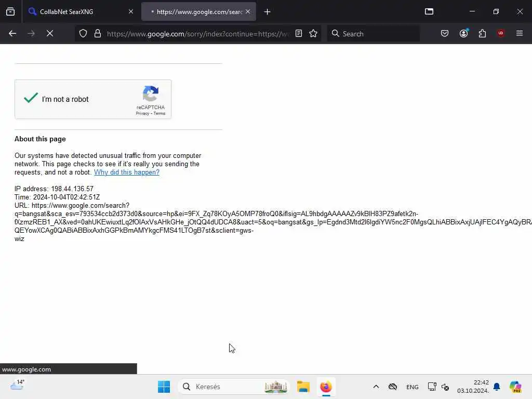Screen dimensions: 532x399
Task: Close the CollabNet SearXNG tab
Action: click(131, 11)
